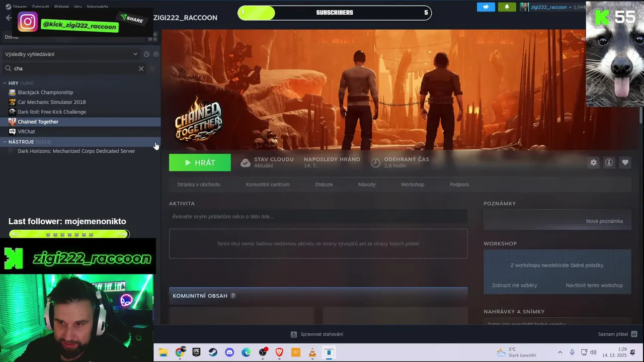Select Car Mechanic Simulator 2018
The image size is (644, 362).
click(x=52, y=102)
